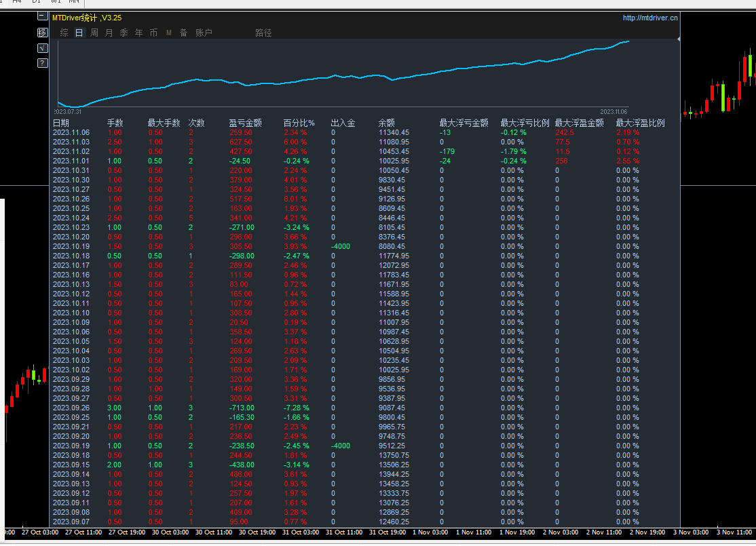Switch to the 周 weekly tab
Viewport: 756px width, 546px height.
pyautogui.click(x=94, y=33)
